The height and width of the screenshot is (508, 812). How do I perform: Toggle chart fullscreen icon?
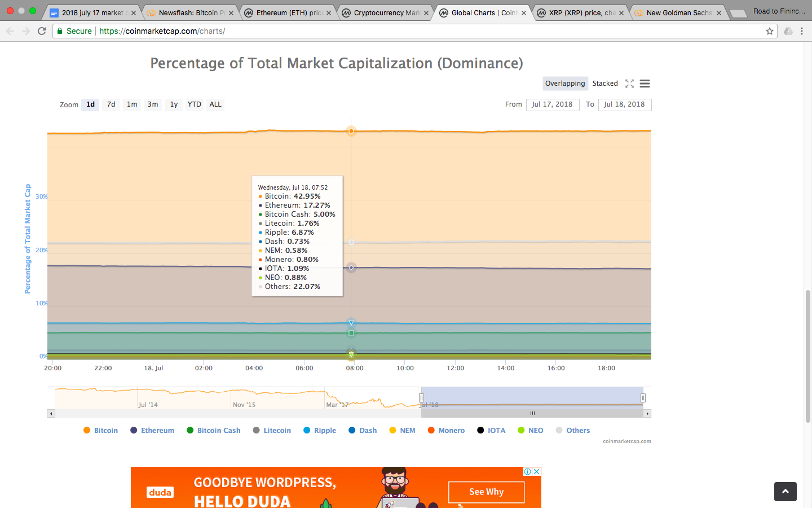(x=630, y=84)
